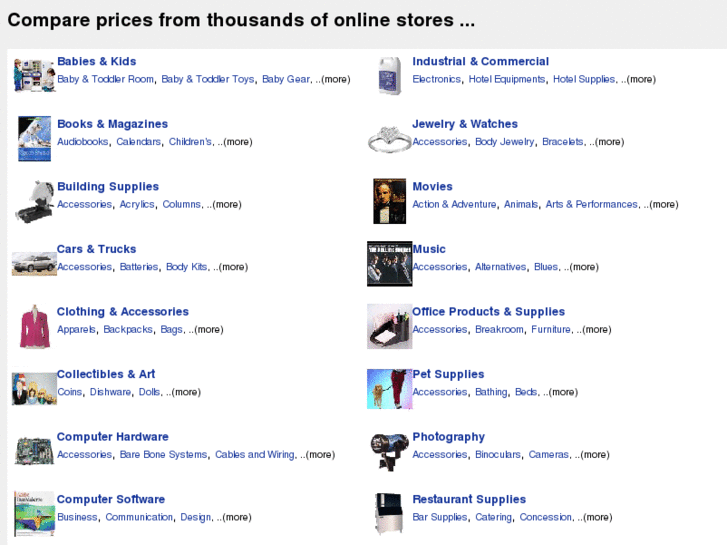Screen dimensions: 727x545
Task: Expand more under Babies & Kids
Action: click(x=336, y=80)
